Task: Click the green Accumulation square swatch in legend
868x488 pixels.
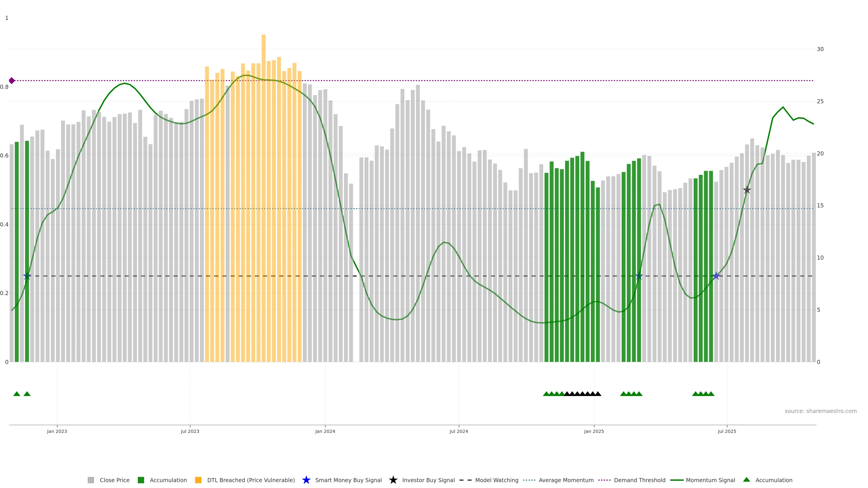Action: click(141, 480)
